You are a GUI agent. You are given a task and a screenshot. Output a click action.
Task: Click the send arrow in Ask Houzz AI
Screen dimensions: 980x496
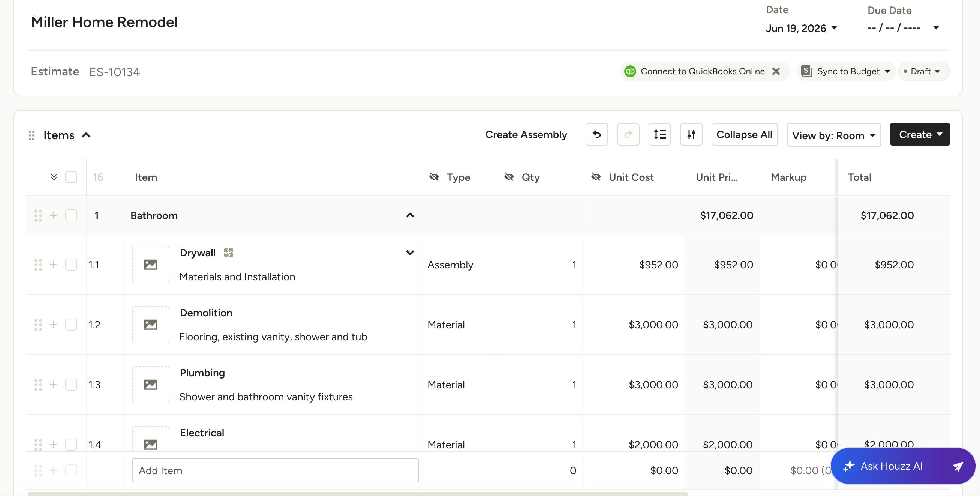coord(958,466)
